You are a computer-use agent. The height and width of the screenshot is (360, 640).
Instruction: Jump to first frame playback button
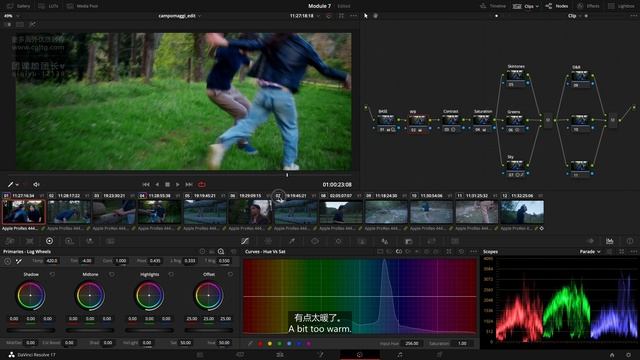point(146,184)
